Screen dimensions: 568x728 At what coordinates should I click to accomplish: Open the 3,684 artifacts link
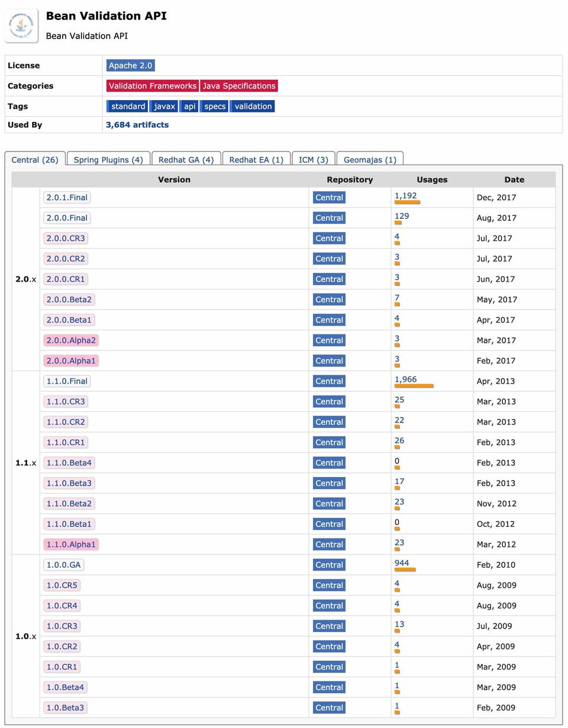137,125
